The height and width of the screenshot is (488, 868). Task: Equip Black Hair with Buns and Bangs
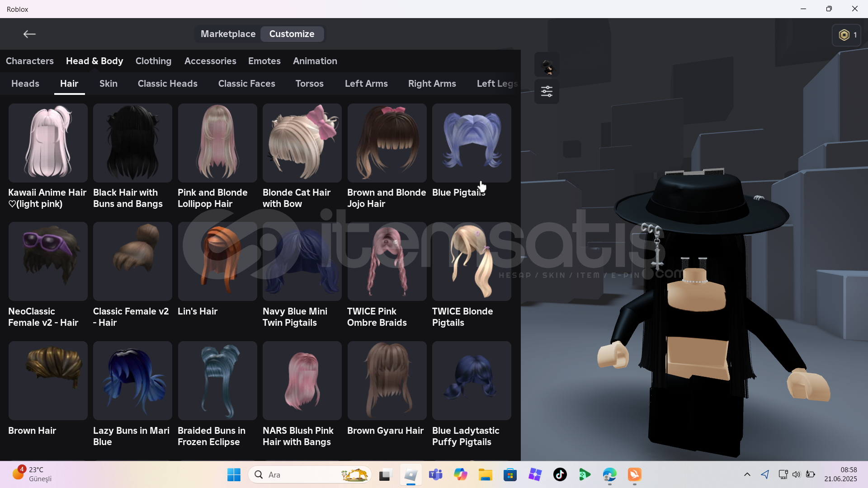coord(132,143)
